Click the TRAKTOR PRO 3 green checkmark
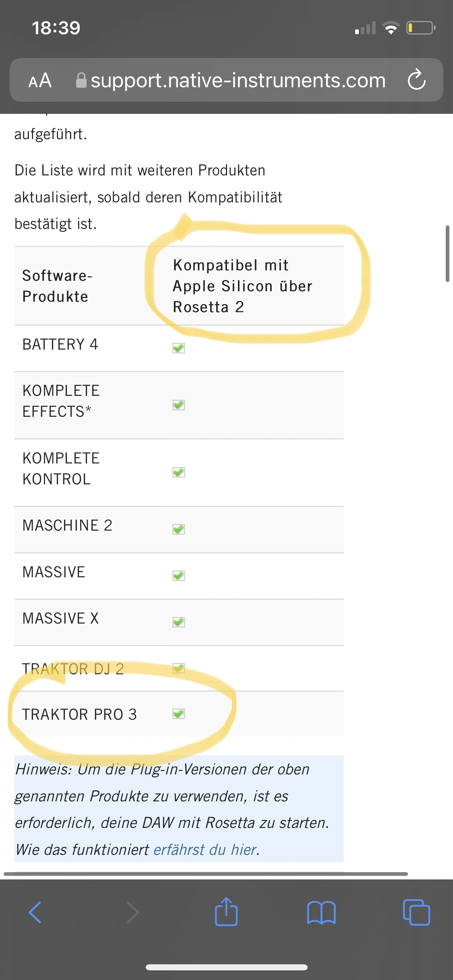This screenshot has width=453, height=980. (x=178, y=714)
